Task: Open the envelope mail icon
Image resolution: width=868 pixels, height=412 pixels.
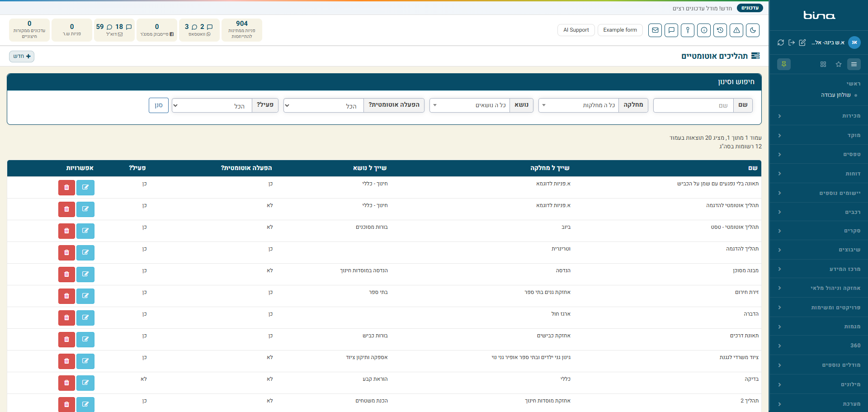Action: 655,30
